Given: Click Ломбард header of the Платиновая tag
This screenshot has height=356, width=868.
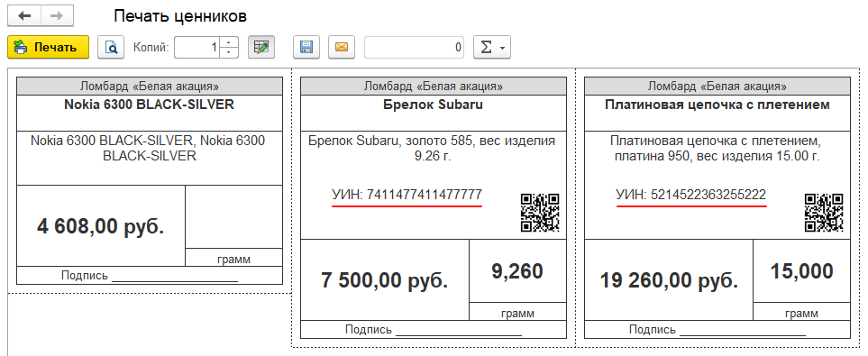Looking at the screenshot, I should (x=717, y=87).
